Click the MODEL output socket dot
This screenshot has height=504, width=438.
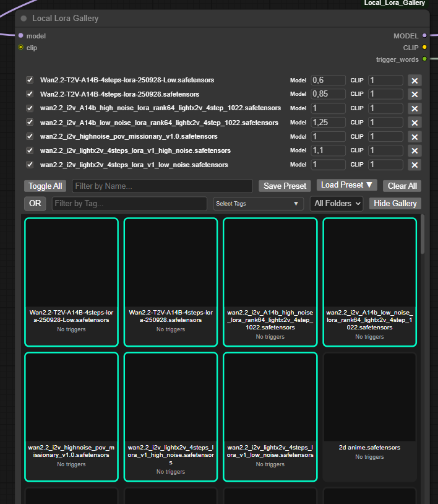point(424,35)
